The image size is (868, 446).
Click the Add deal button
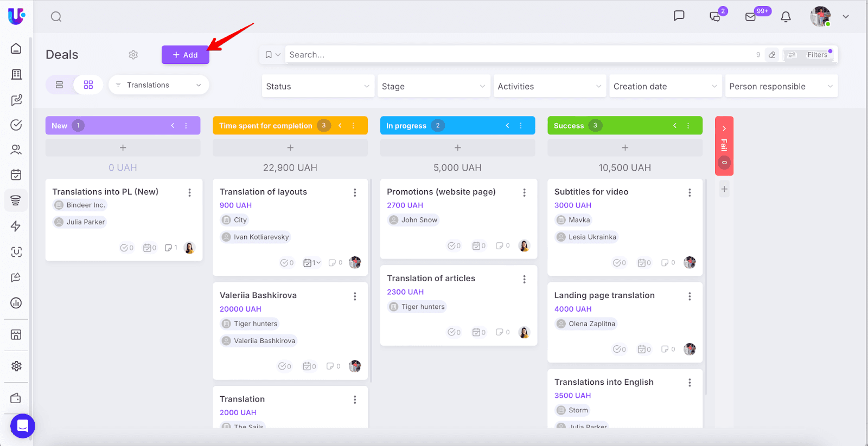tap(185, 55)
